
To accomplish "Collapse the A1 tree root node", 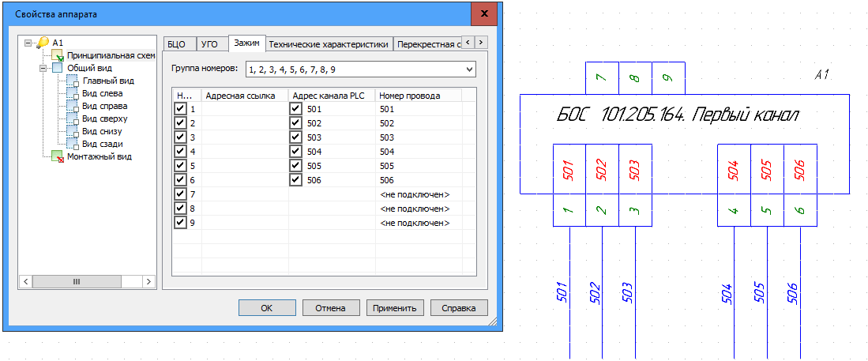I will 29,43.
